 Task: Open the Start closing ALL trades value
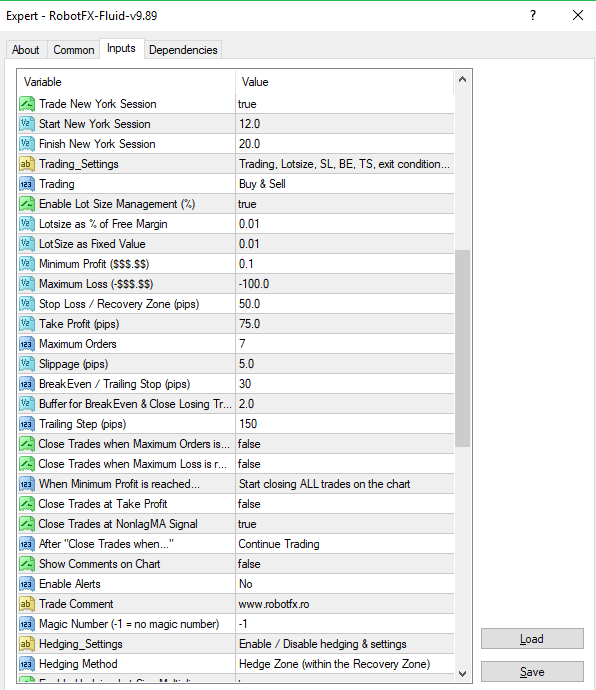345,484
